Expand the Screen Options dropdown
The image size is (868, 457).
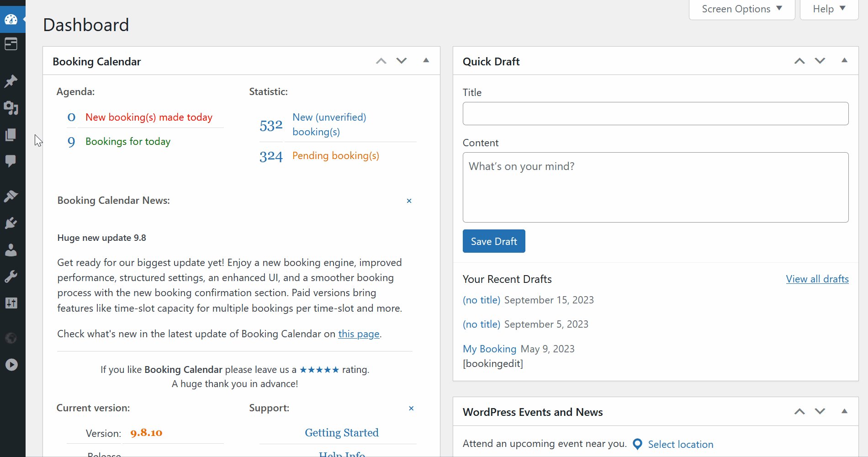(742, 9)
